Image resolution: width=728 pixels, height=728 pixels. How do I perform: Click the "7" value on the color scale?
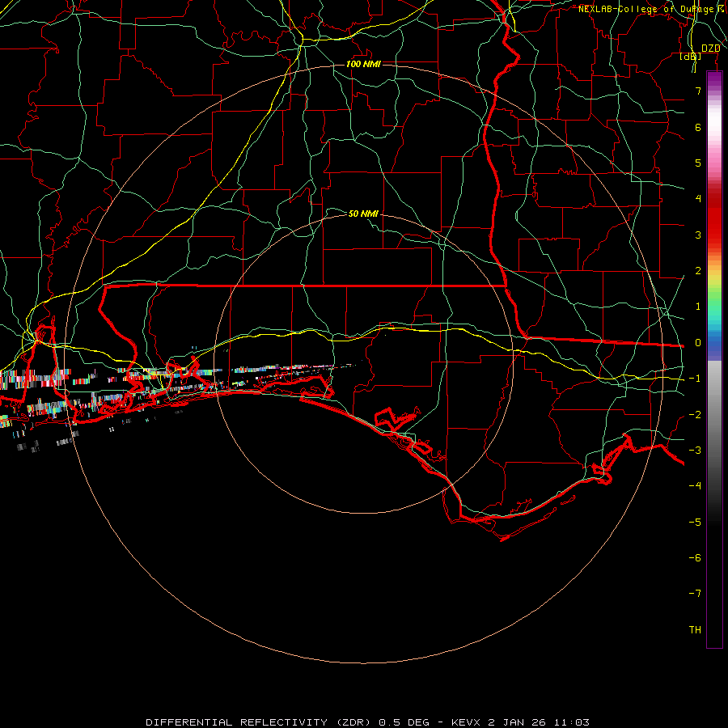coord(698,91)
